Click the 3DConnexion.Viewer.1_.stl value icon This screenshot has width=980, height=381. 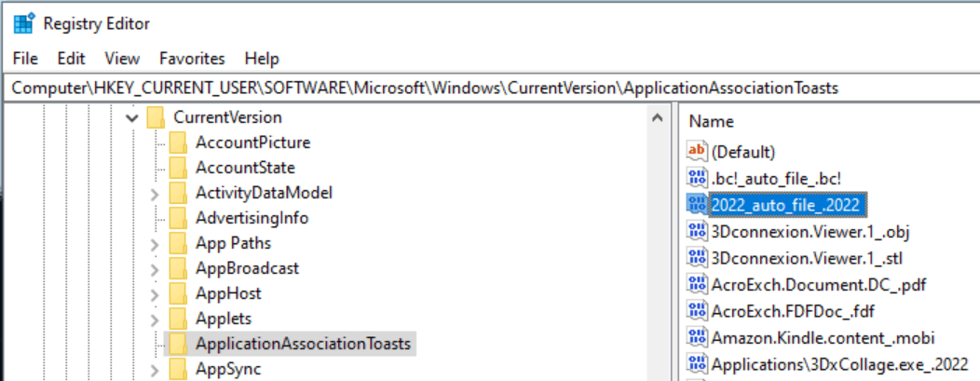[x=697, y=257]
